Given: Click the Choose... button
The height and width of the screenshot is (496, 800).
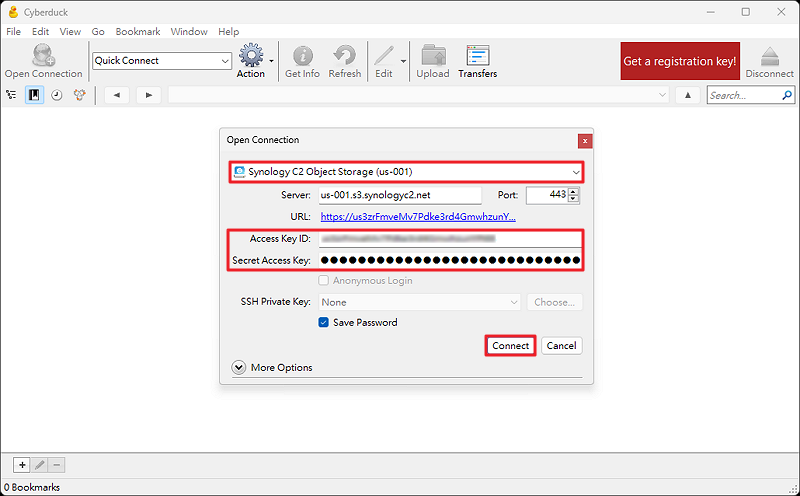Looking at the screenshot, I should [555, 302].
